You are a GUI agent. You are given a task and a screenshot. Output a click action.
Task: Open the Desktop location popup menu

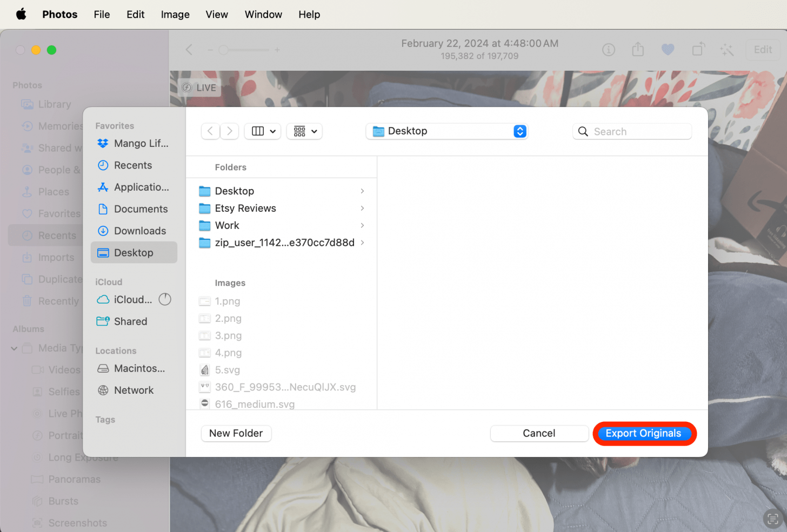coord(447,131)
